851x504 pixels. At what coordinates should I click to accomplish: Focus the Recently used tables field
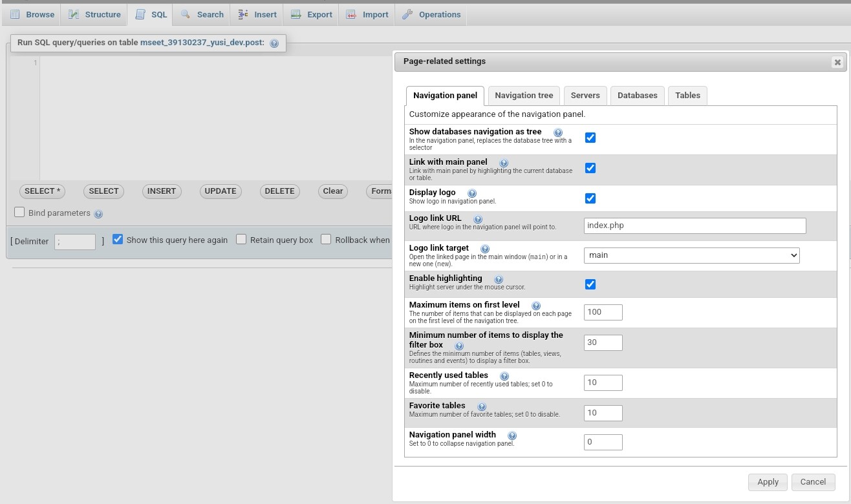(603, 383)
